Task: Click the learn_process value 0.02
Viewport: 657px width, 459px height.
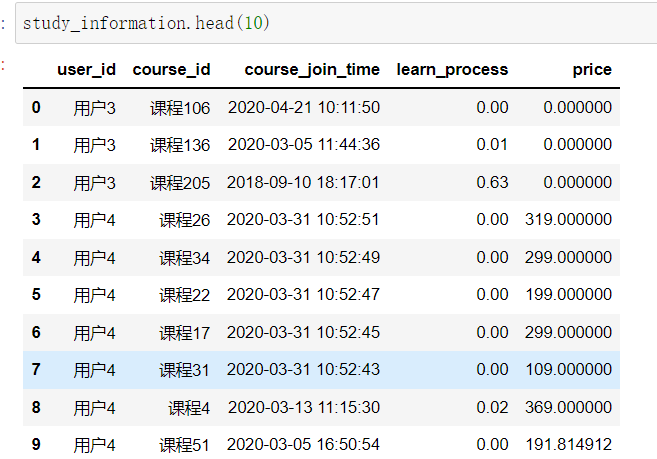Action: pos(492,407)
